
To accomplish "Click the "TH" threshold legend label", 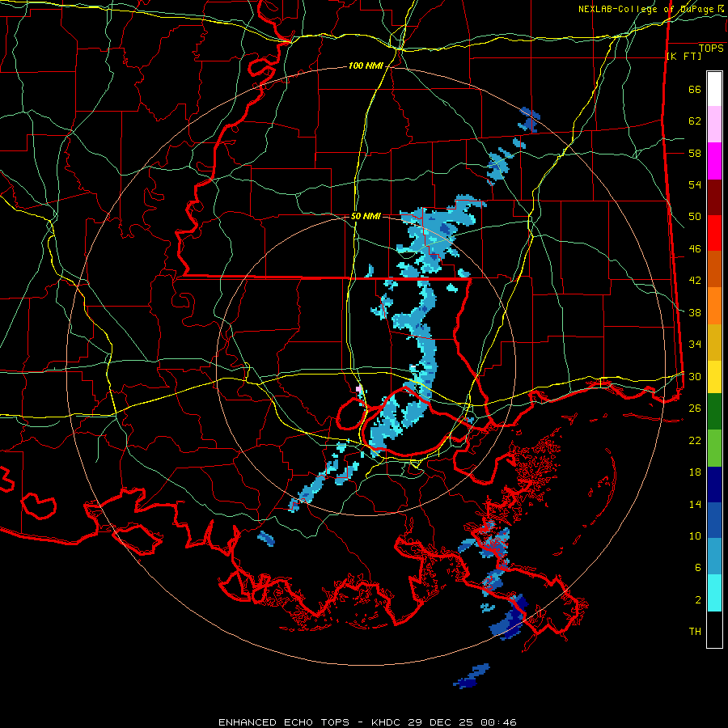I will tap(695, 632).
